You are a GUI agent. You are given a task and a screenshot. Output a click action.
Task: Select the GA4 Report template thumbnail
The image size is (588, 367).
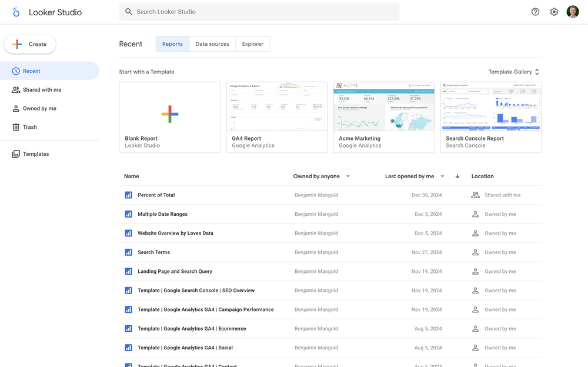[277, 106]
